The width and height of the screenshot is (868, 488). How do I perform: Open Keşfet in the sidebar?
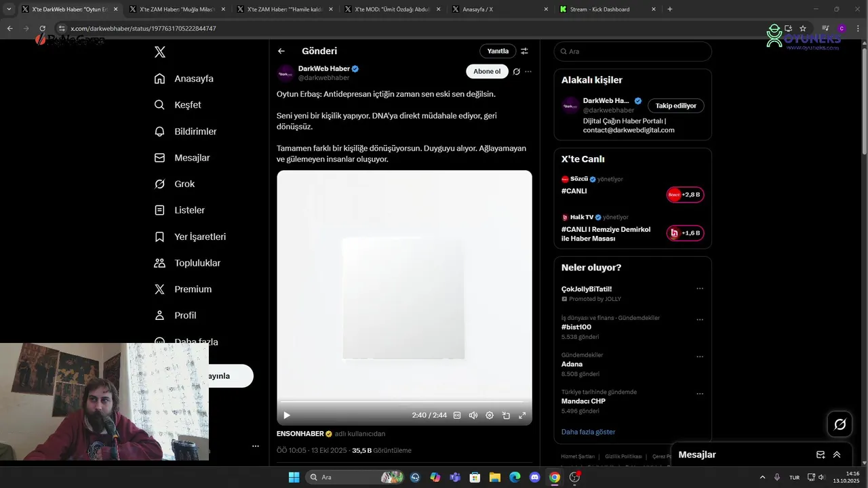(x=178, y=105)
